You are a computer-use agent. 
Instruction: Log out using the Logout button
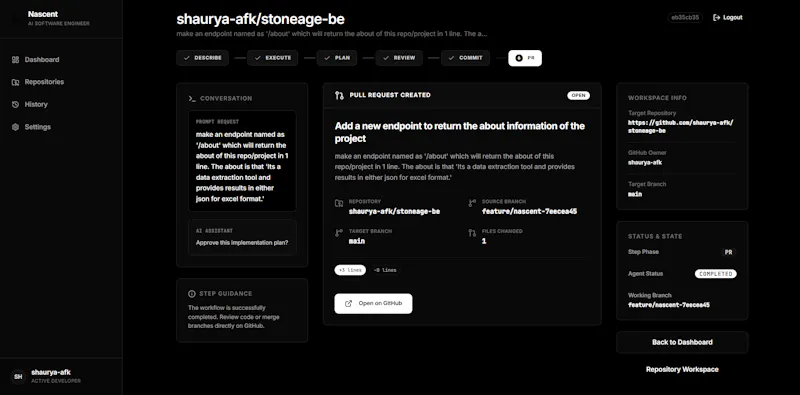(x=728, y=17)
